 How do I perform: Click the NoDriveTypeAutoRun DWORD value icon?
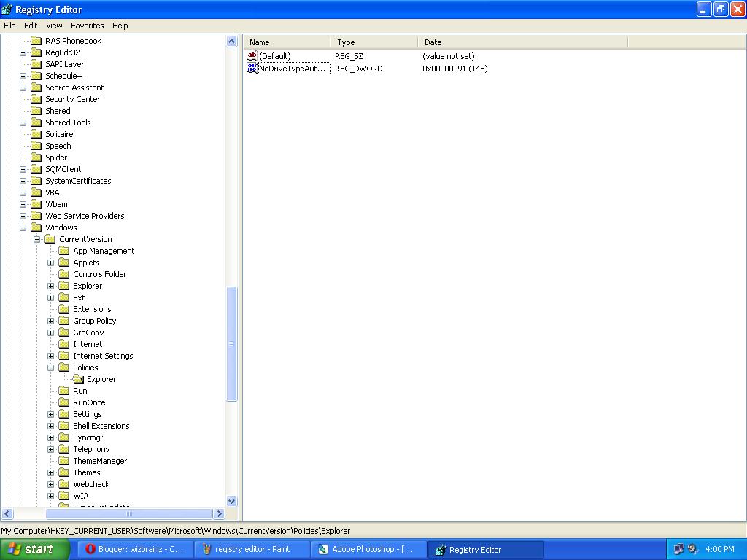click(x=252, y=68)
